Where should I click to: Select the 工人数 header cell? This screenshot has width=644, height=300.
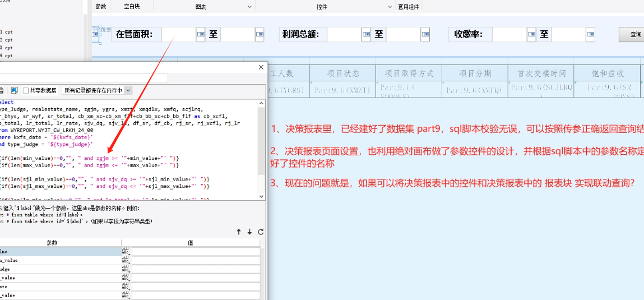coord(288,73)
